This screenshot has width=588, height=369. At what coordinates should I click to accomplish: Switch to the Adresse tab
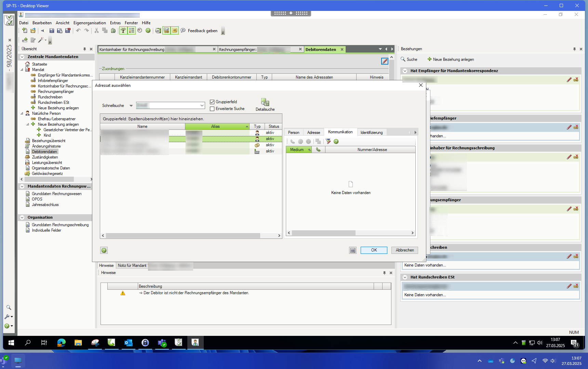(x=313, y=133)
